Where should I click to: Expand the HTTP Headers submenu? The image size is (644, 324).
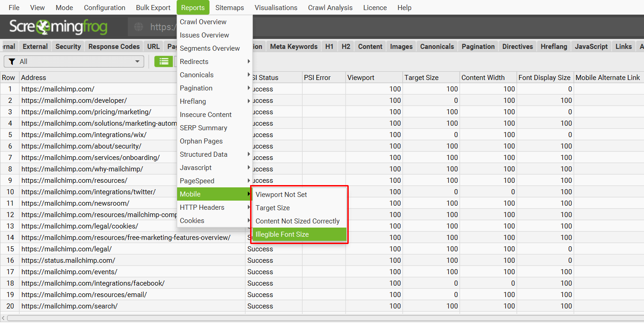point(215,207)
